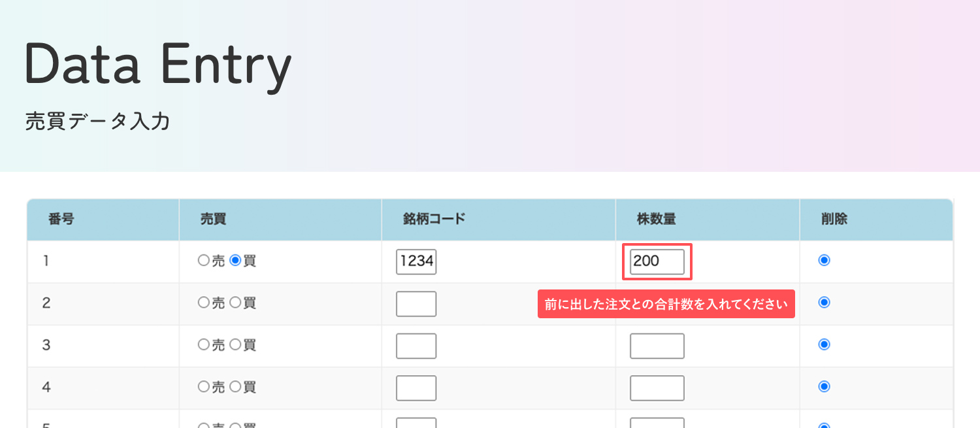
Task: Toggle the 削除 radio for row 1
Action: [825, 261]
